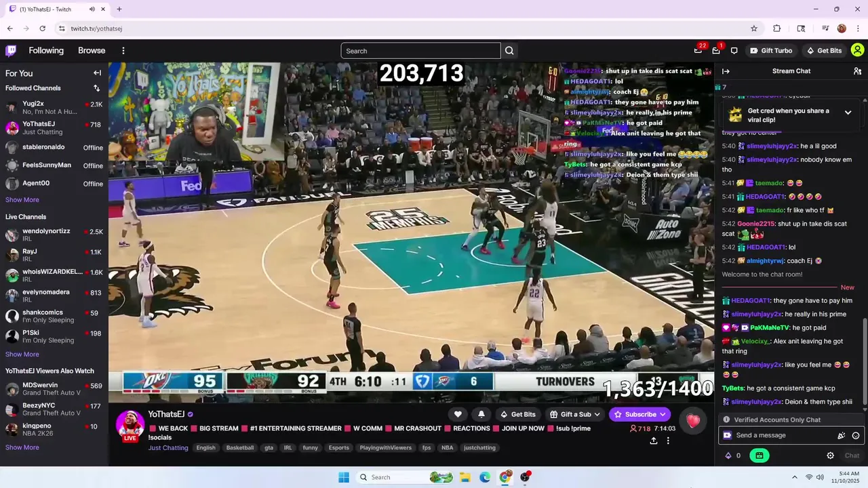The height and width of the screenshot is (488, 868).
Task: Open Yugi2x in followed channels
Action: [x=54, y=107]
